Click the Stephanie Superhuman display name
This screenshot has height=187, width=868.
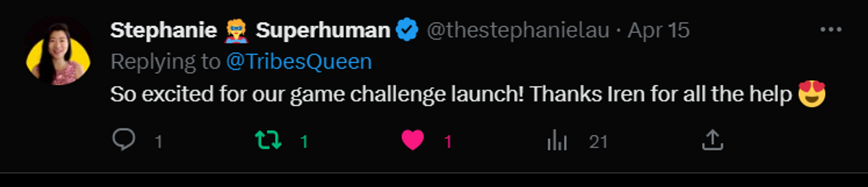[163, 30]
